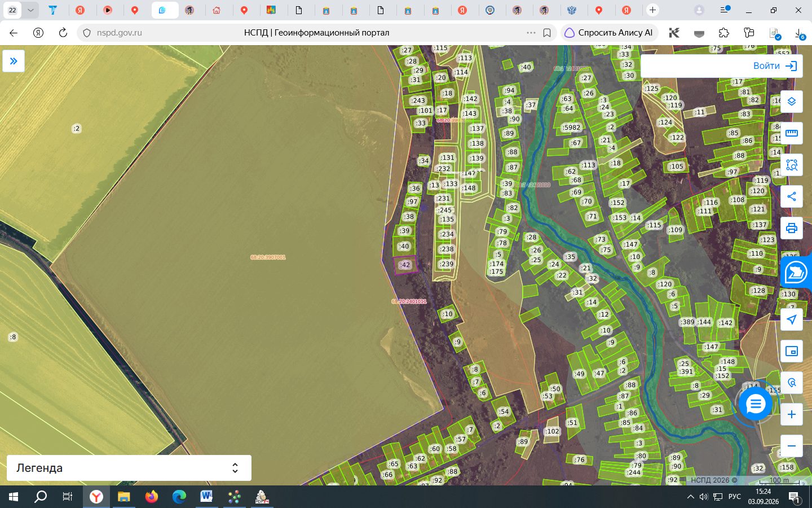
Task: Open the browser hamburger menu
Action: tap(725, 10)
